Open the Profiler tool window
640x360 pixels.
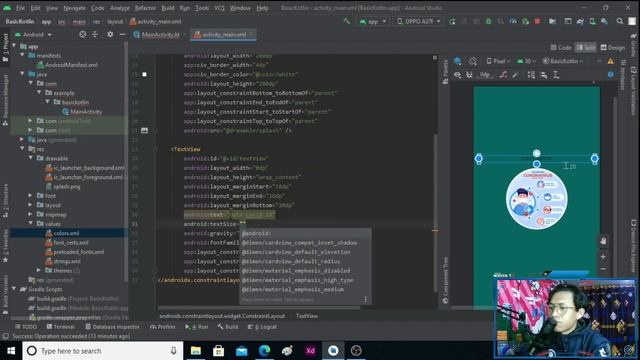(162, 327)
